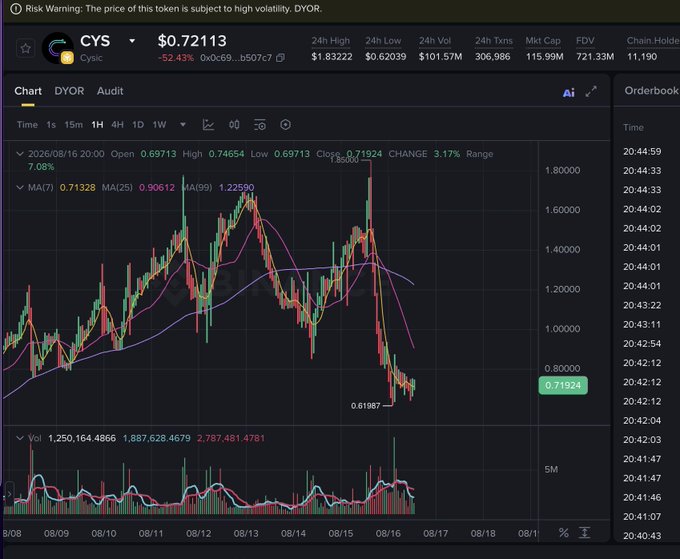Select the 1s interval
This screenshot has height=559, width=680.
point(51,125)
